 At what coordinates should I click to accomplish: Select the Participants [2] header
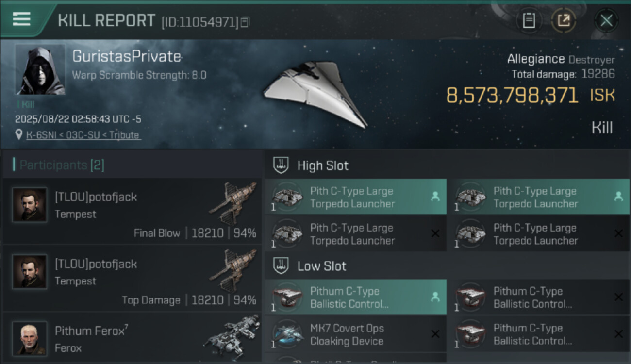[62, 165]
